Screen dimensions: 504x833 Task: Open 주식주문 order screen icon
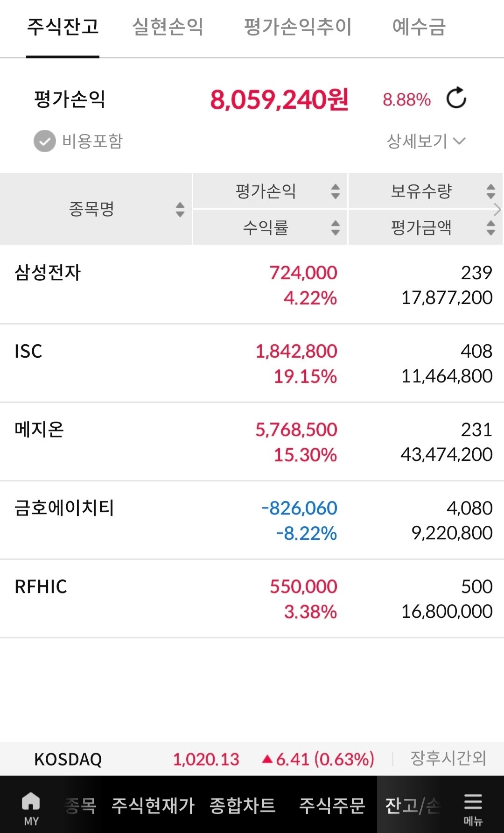click(332, 805)
